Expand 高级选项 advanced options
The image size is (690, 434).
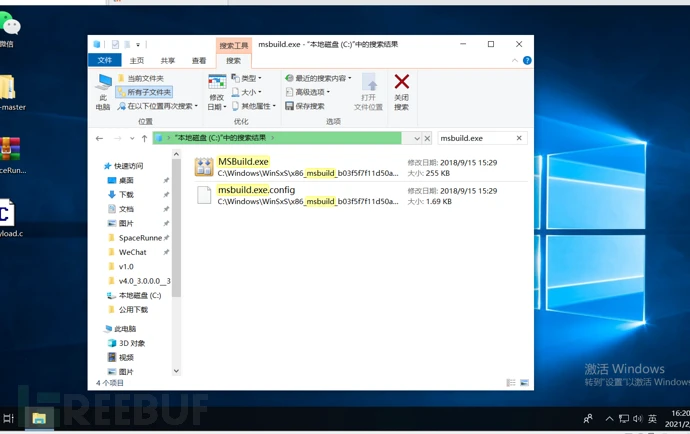coord(308,92)
